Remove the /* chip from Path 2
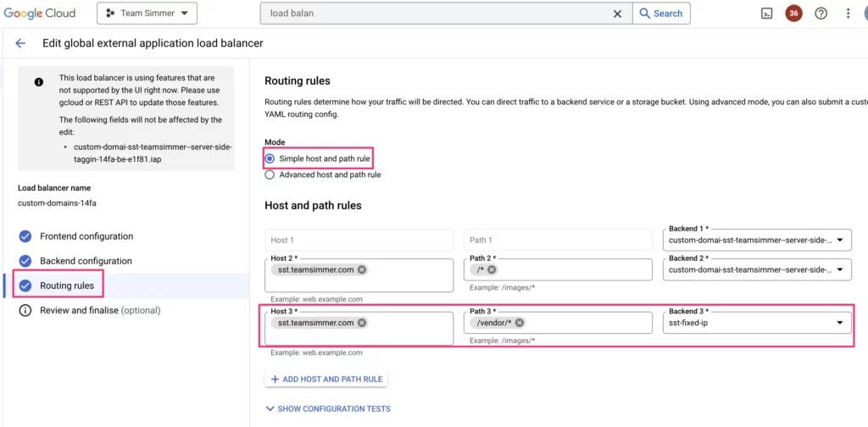 [492, 269]
